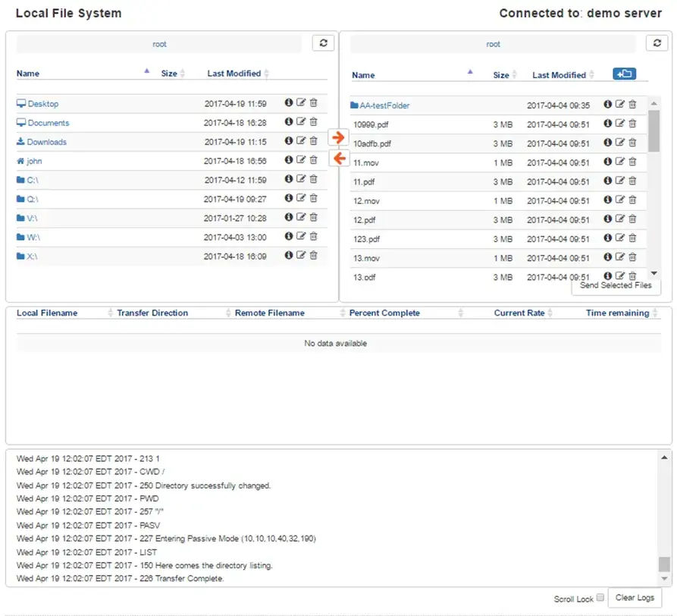
Task: Enable the Scroll Lock checkbox
Action: pyautogui.click(x=600, y=598)
